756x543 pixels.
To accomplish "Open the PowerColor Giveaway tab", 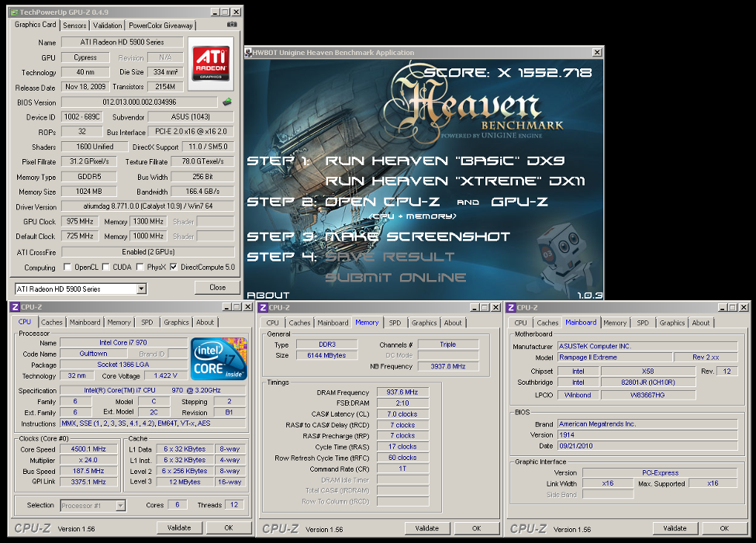I will coord(161,26).
